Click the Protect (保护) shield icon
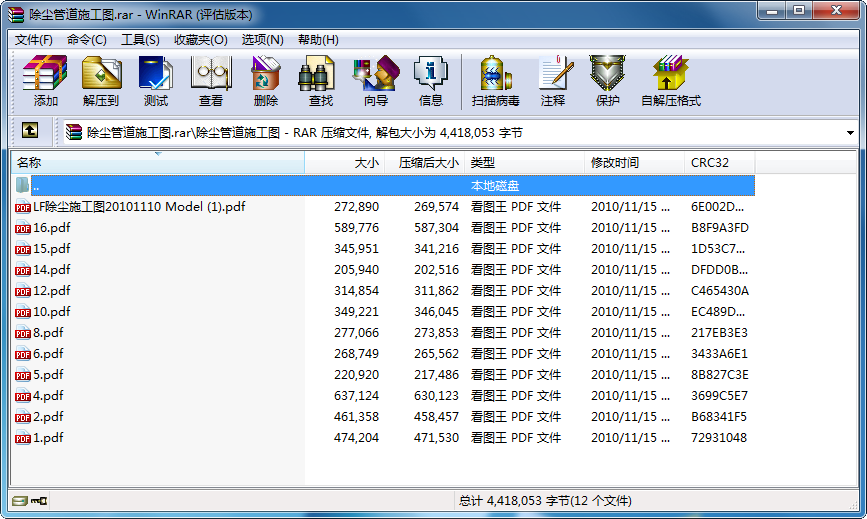 point(607,81)
